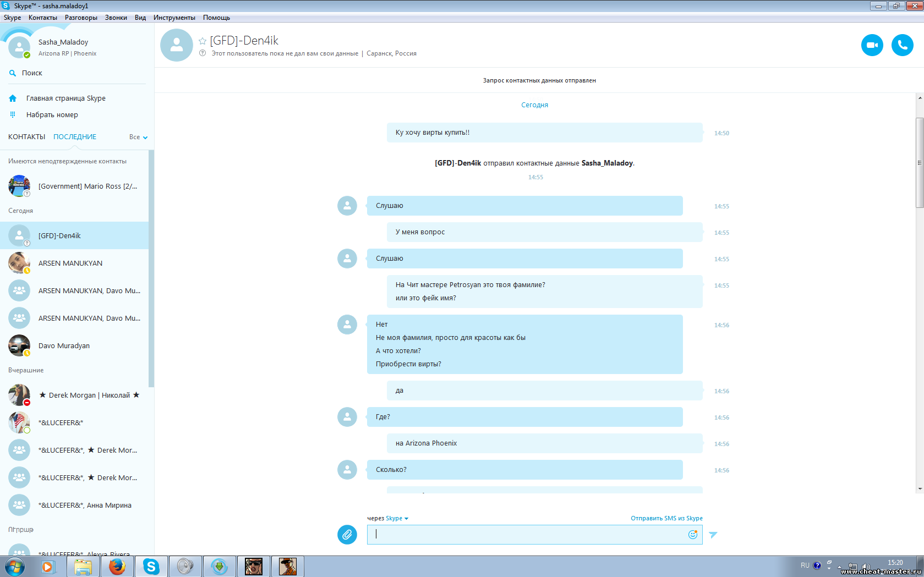Open the emoticon picker in message box

click(692, 534)
